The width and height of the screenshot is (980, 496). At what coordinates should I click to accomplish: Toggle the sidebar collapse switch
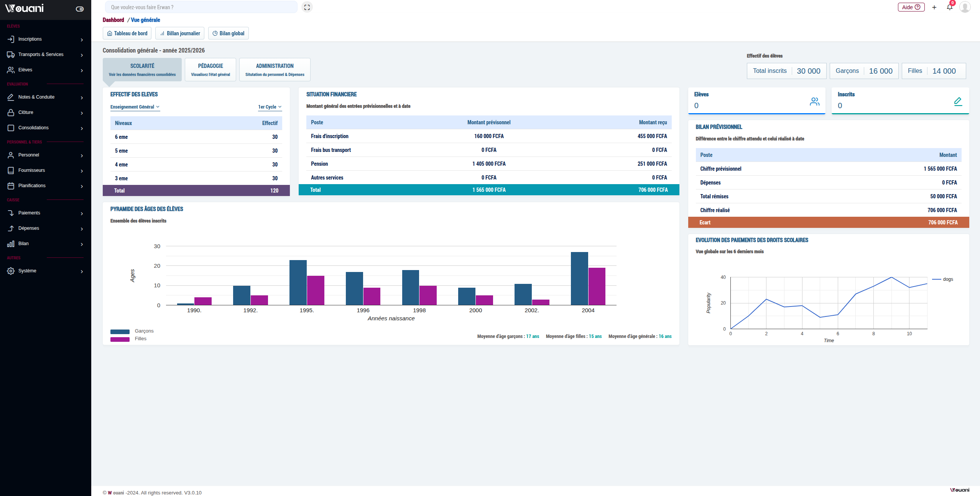[80, 9]
